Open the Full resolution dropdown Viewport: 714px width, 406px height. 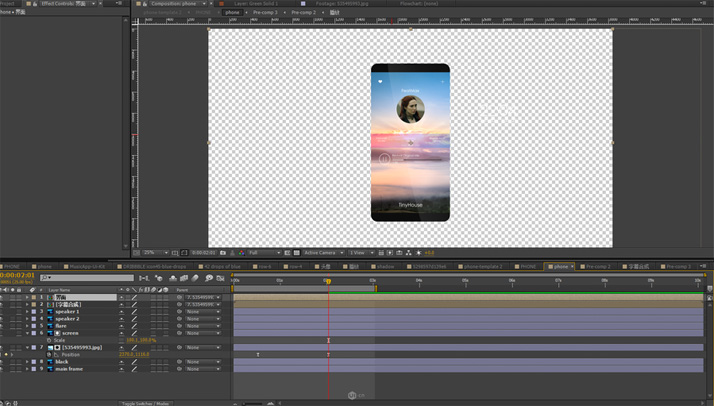click(x=265, y=253)
